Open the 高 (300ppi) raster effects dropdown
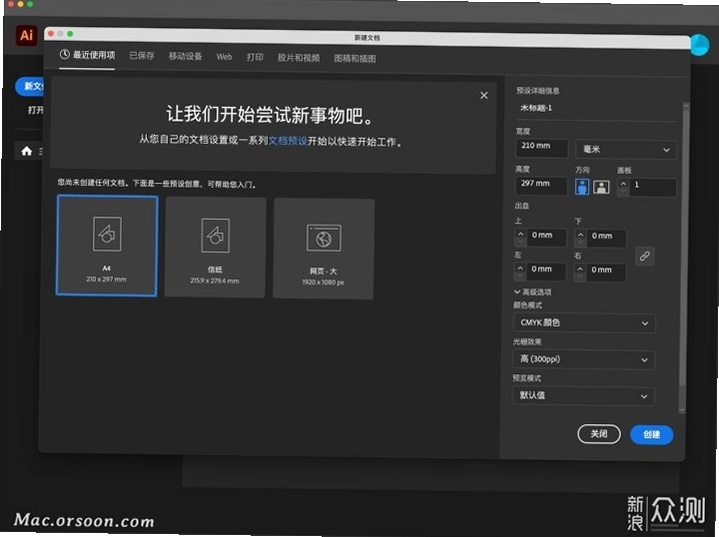The height and width of the screenshot is (537, 719). pyautogui.click(x=583, y=359)
